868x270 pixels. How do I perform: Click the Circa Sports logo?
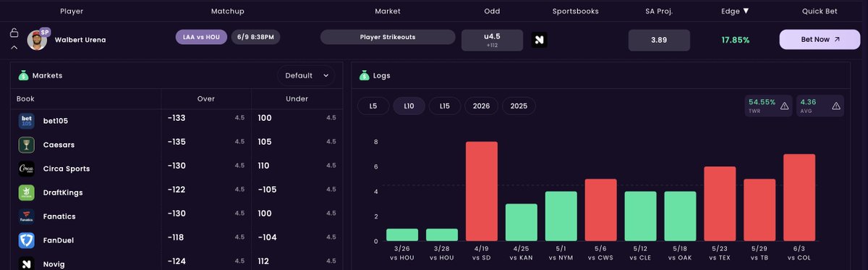coord(27,169)
